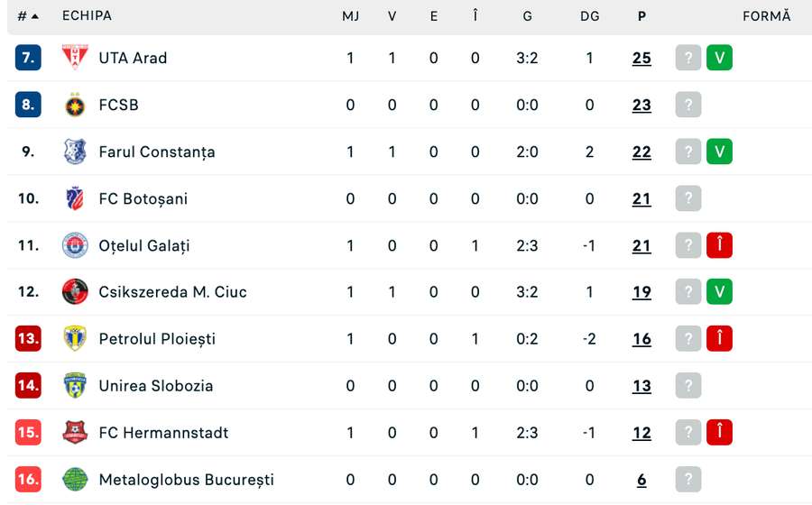Click the gray ? next-match badge for FCSB
Viewport: 812px width, 505px height.
[x=688, y=105]
